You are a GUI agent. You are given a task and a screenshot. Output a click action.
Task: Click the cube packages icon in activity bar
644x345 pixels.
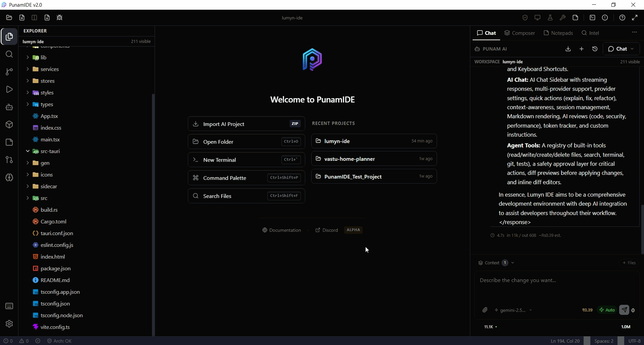(9, 125)
